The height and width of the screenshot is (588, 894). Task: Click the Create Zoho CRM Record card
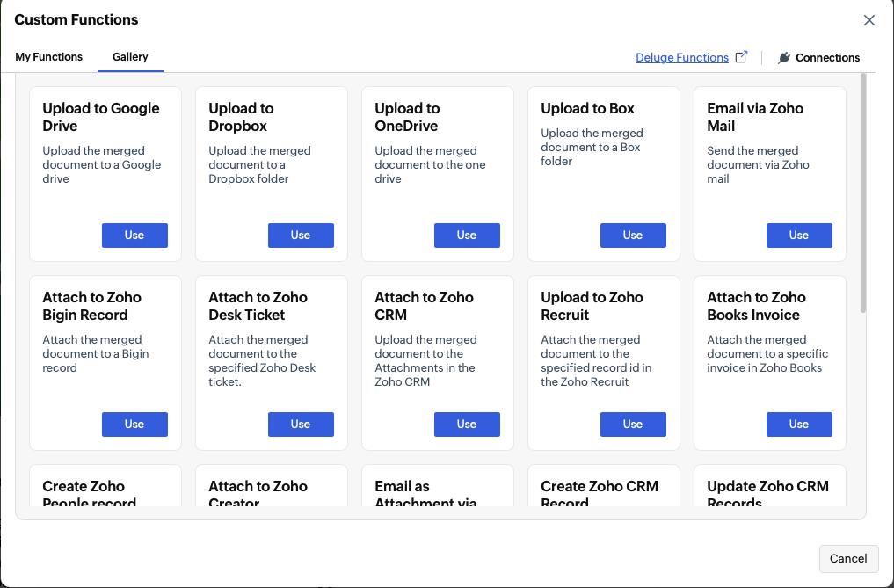(x=604, y=486)
